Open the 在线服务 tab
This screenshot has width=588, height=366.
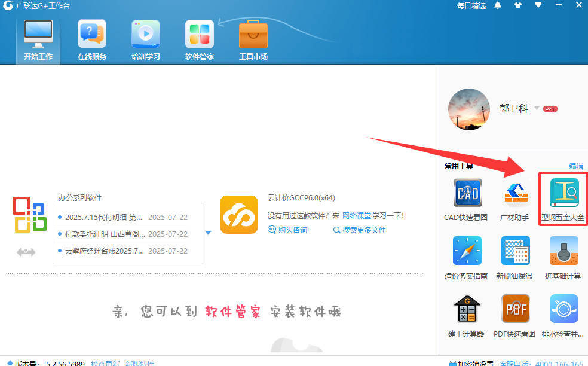pos(92,41)
